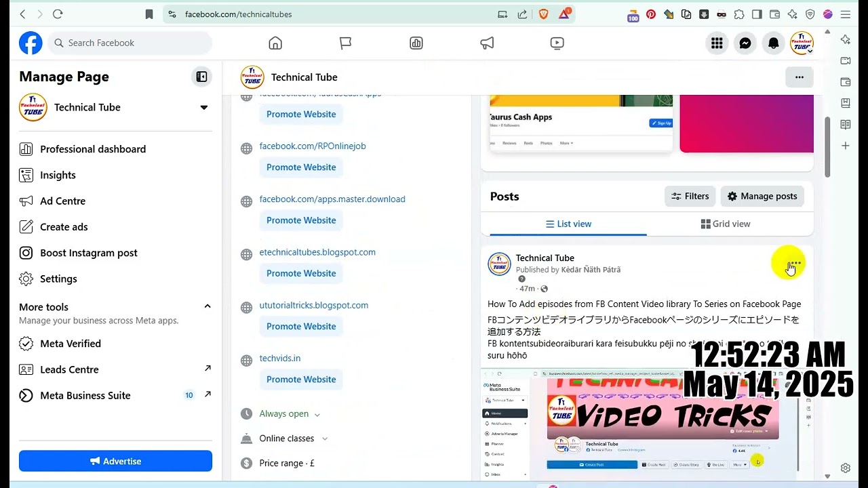Switch to Grid view tab
The width and height of the screenshot is (868, 488).
(726, 224)
